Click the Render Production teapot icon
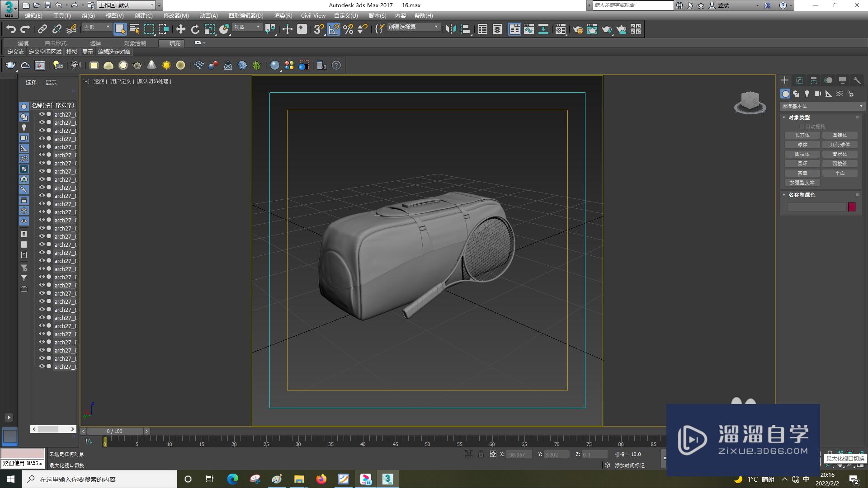Screen dimensions: 868x489 pyautogui.click(x=607, y=29)
